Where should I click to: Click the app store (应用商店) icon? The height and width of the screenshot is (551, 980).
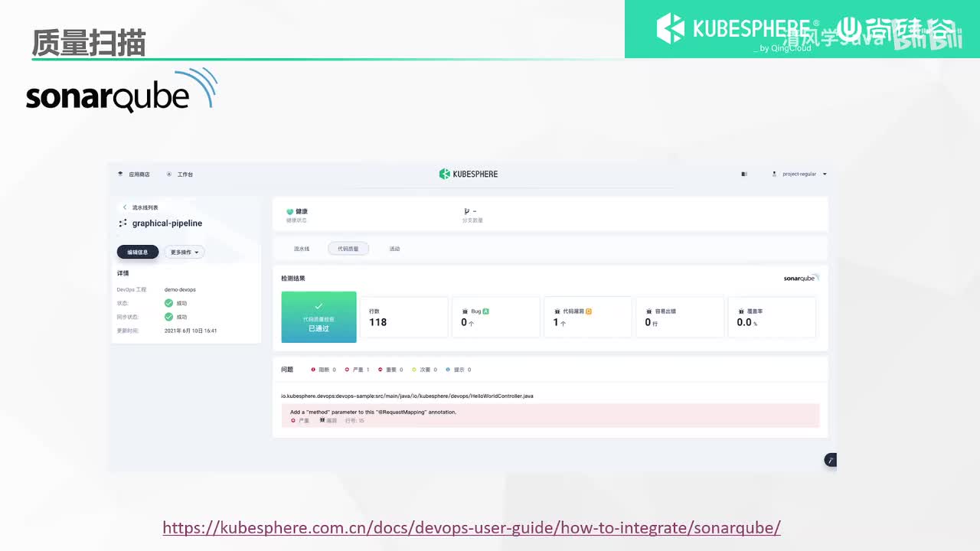pos(120,174)
